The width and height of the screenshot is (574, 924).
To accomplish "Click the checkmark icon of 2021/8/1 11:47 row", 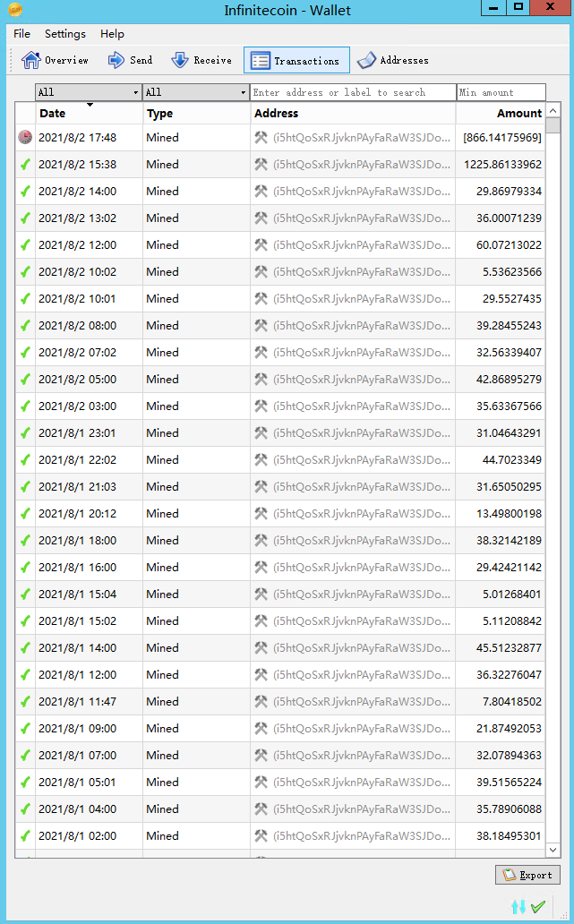I will tap(25, 702).
